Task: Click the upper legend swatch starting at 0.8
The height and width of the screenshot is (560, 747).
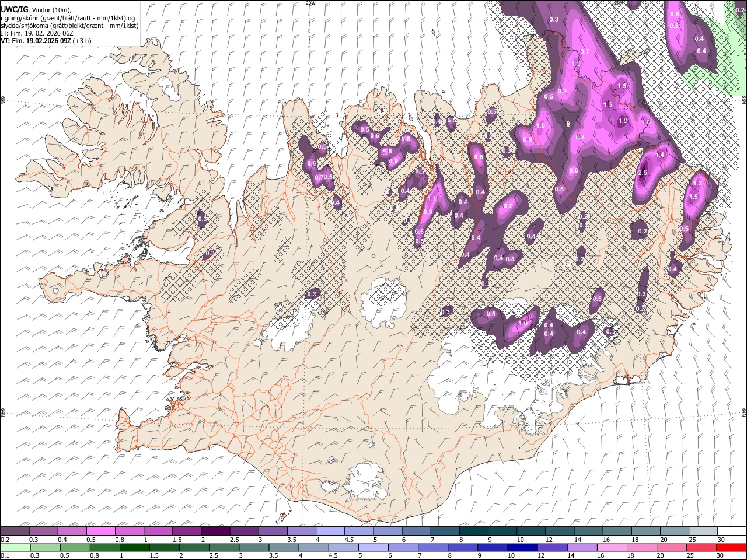Action: click(x=129, y=531)
